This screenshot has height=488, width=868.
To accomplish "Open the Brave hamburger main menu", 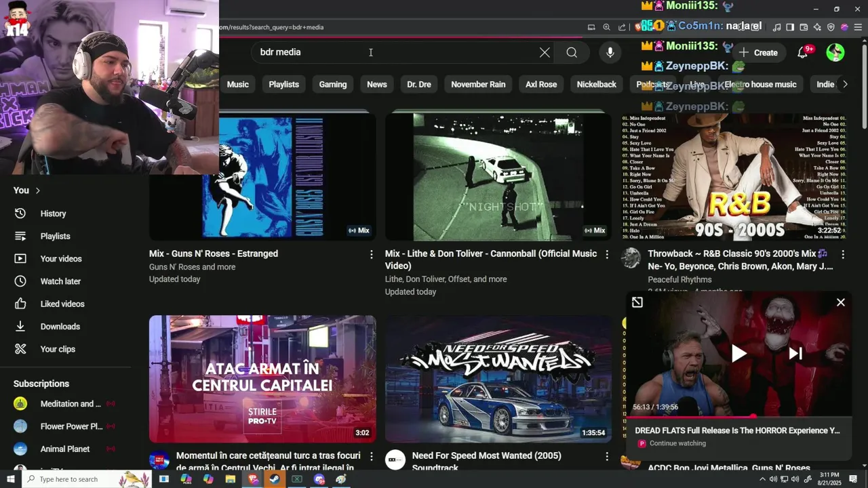I will point(858,27).
